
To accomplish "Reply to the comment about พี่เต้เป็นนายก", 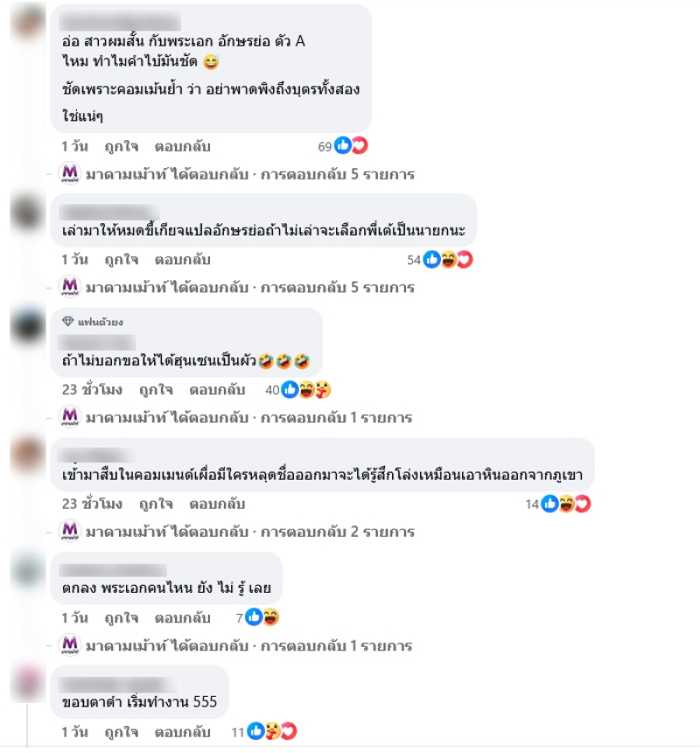I will pos(182,260).
